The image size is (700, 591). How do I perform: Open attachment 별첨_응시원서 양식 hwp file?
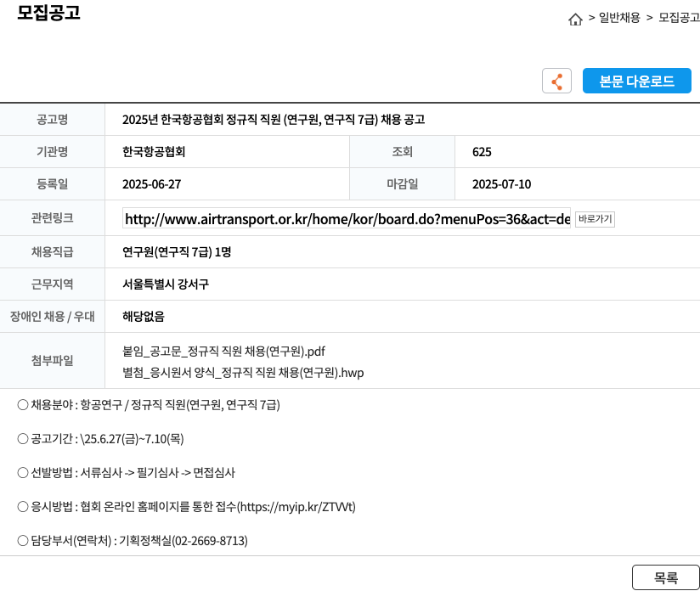point(243,373)
